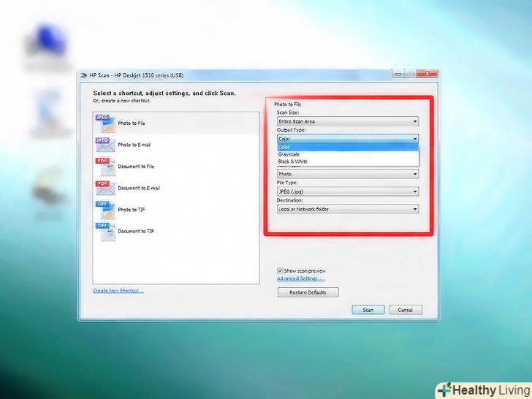Select the 'Document to File' shortcut label

point(136,167)
